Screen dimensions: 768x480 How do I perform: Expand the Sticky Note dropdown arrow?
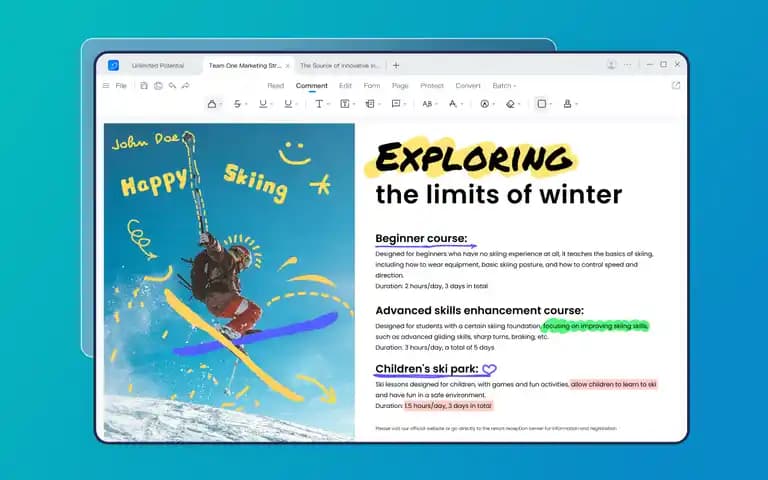[405, 104]
